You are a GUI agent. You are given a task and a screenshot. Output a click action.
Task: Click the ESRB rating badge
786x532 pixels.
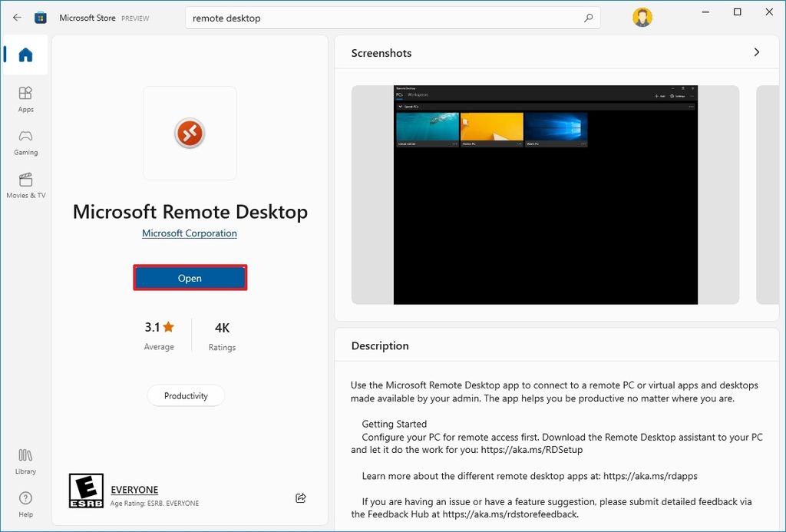[x=86, y=491]
